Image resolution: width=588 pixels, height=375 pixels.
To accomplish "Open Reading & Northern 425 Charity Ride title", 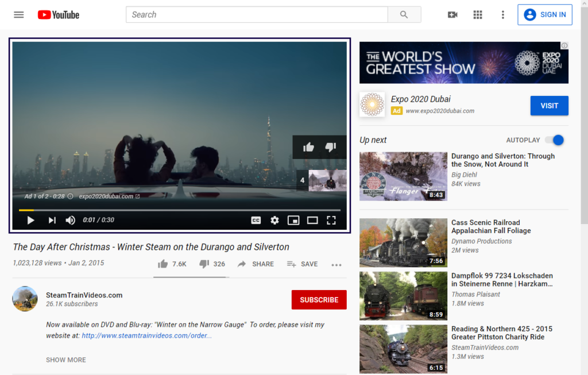I will point(502,333).
